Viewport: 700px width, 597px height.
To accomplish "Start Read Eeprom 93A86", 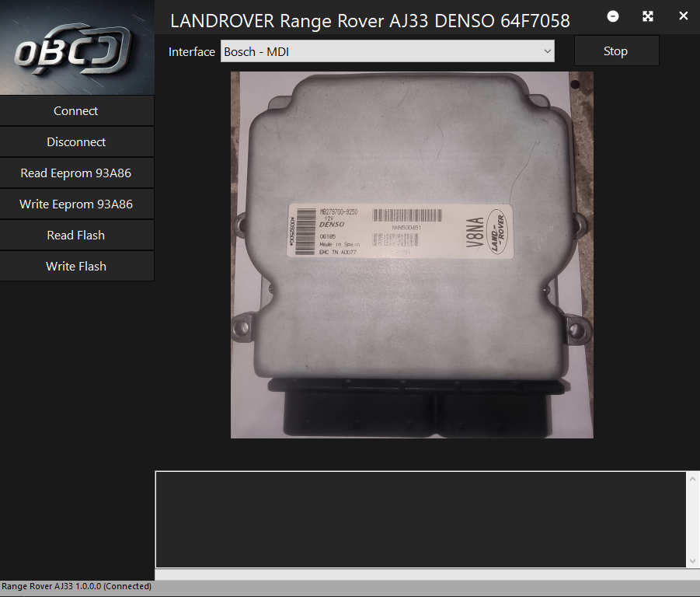I will 76,173.
